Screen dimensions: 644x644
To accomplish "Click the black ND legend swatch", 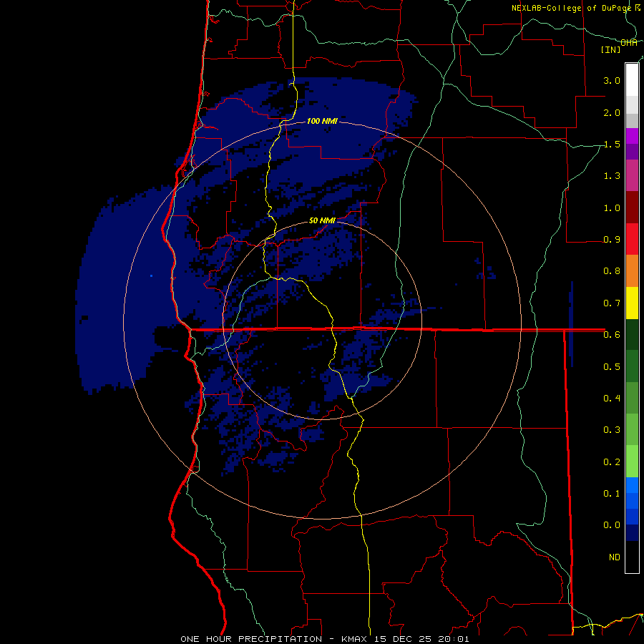I will coord(632,557).
